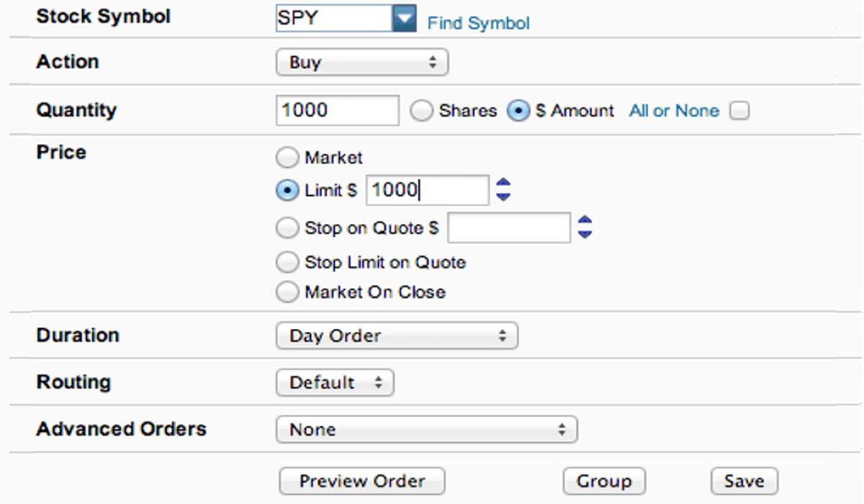
Task: Click the Stop on Quote down stepper arrow
Action: [585, 233]
